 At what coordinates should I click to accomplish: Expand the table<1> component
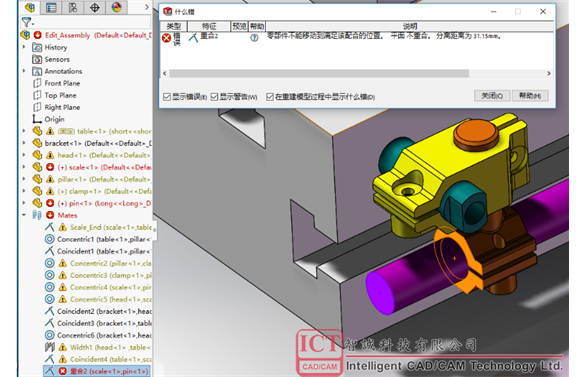tap(24, 131)
